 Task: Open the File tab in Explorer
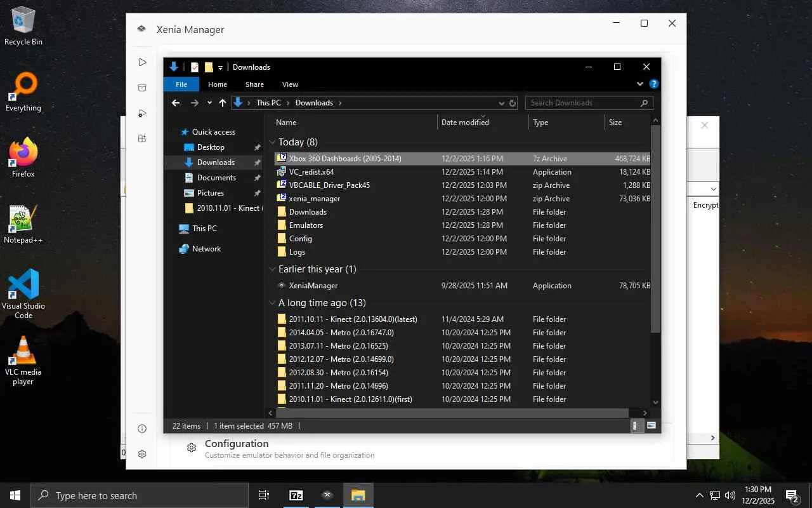(x=181, y=84)
